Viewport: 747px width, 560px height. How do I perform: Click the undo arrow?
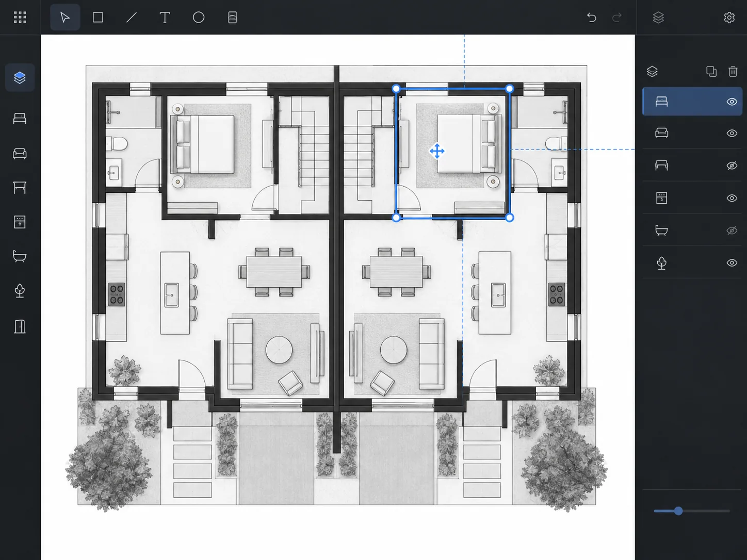tap(592, 18)
